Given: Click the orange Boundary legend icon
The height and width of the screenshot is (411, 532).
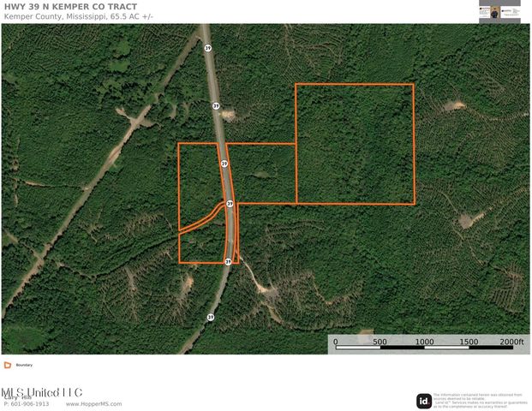Looking at the screenshot, I should [x=8, y=365].
